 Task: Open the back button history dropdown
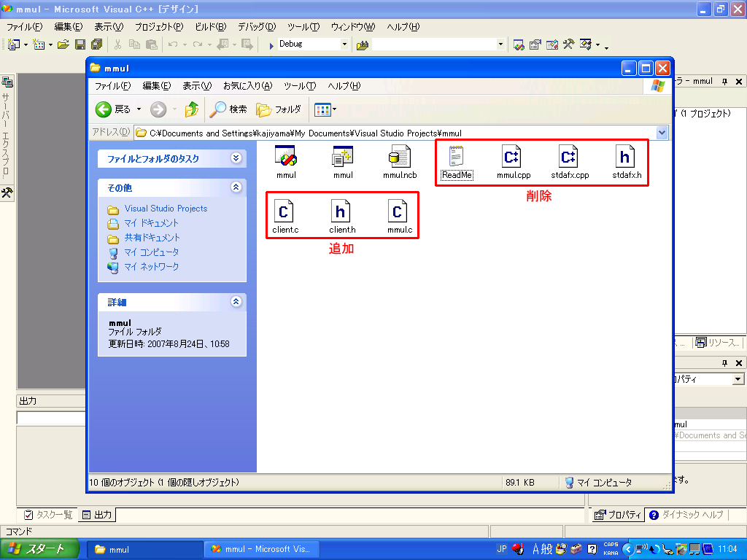[x=139, y=109]
